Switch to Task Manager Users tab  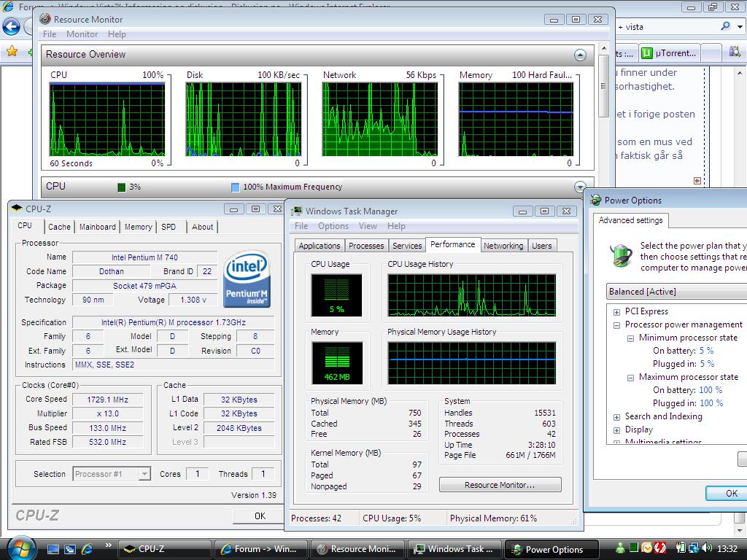click(x=542, y=246)
